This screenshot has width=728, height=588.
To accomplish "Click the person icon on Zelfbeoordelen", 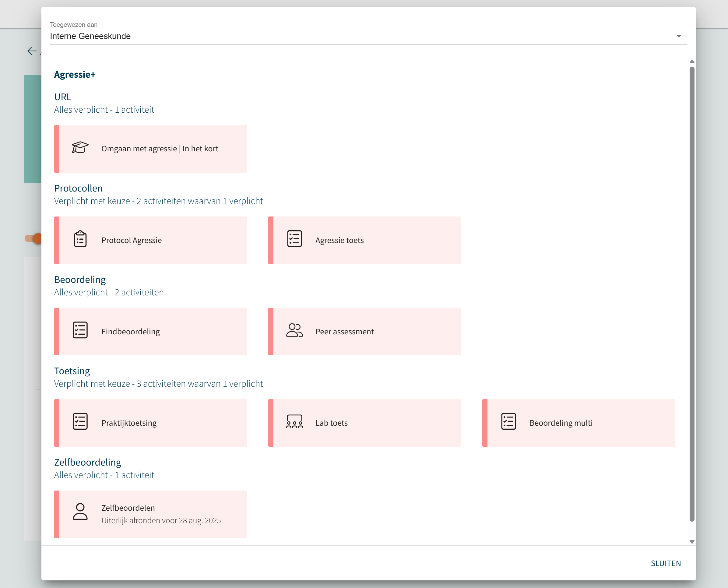I will pyautogui.click(x=80, y=512).
